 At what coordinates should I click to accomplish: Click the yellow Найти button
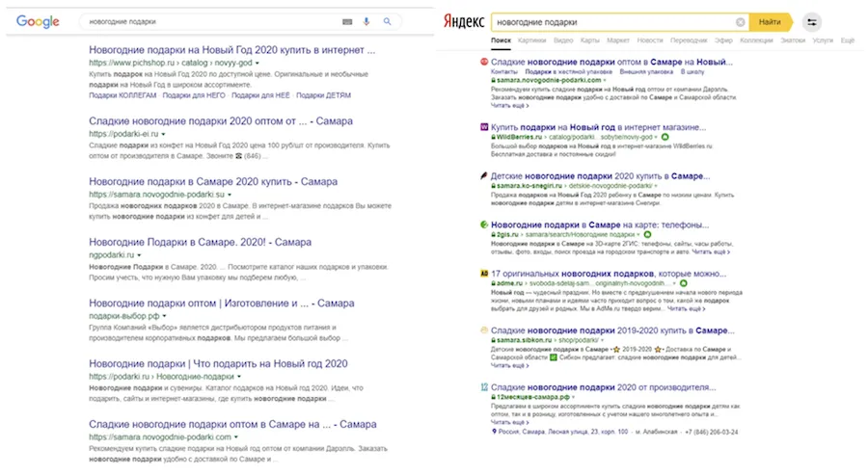click(x=770, y=22)
